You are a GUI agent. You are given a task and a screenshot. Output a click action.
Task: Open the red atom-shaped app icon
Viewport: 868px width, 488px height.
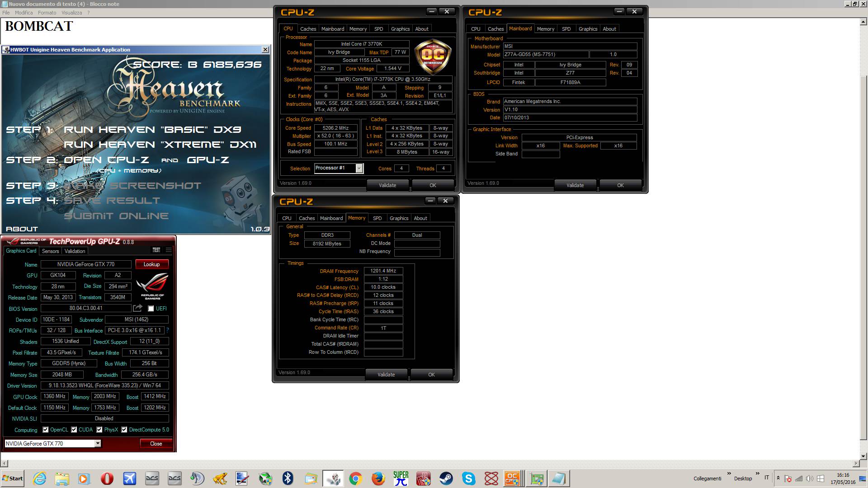[491, 478]
